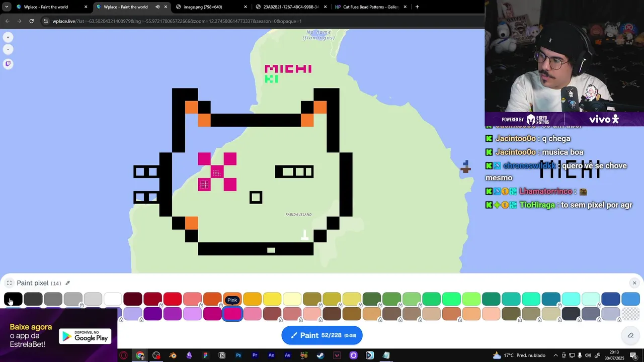Mute audio on the active Wplace tab
This screenshot has height=362, width=644.
click(x=157, y=7)
